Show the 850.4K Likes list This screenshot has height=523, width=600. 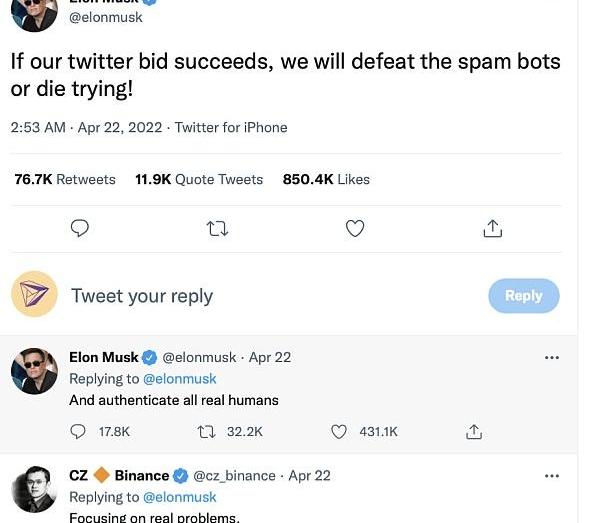click(326, 180)
